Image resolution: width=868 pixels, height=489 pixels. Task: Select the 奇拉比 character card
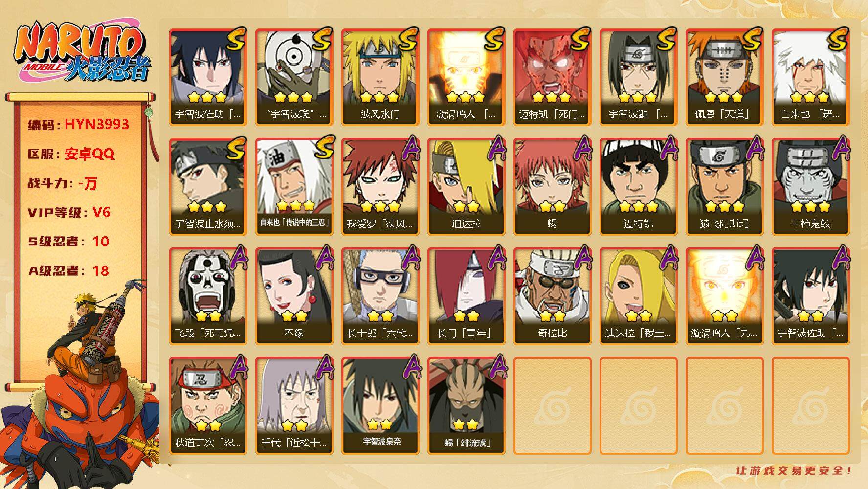point(552,296)
